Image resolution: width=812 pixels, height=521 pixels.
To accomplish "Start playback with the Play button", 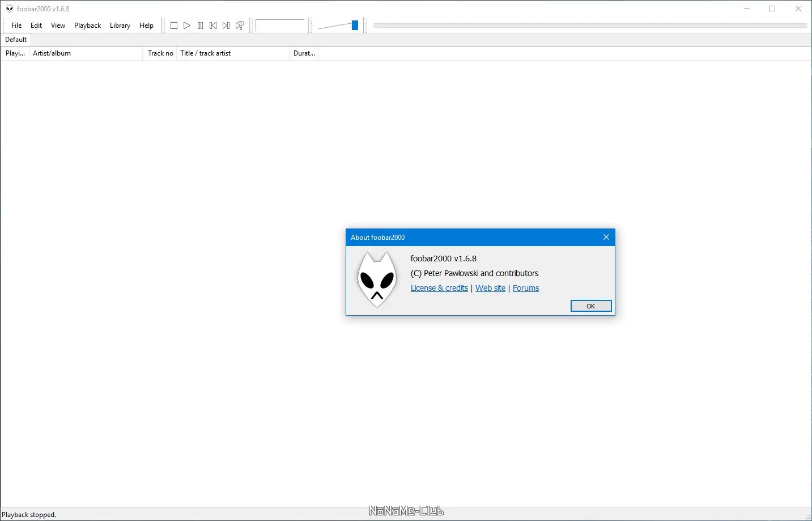I will [x=187, y=26].
